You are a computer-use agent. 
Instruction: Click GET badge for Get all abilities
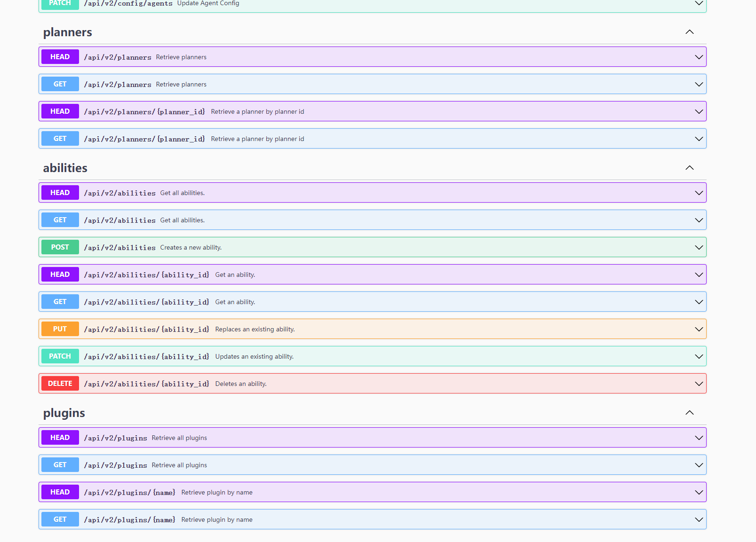60,220
